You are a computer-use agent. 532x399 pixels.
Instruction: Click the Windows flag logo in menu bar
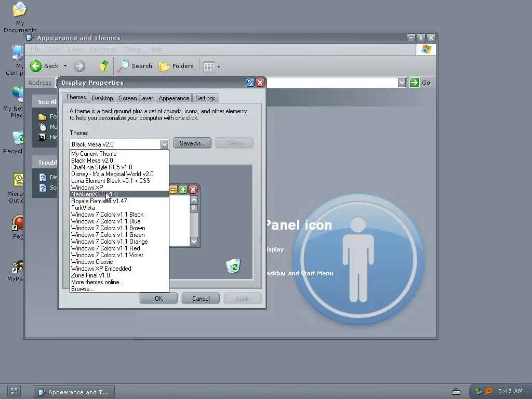pyautogui.click(x=426, y=49)
